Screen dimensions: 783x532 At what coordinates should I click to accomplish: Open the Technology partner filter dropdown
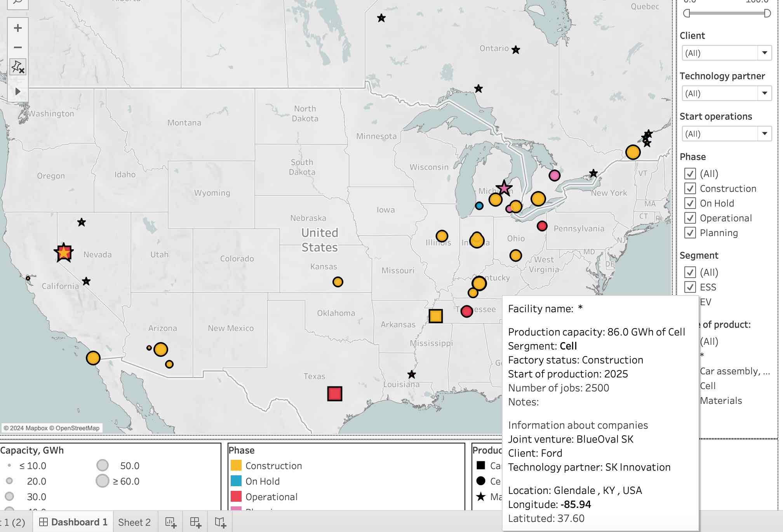(727, 93)
